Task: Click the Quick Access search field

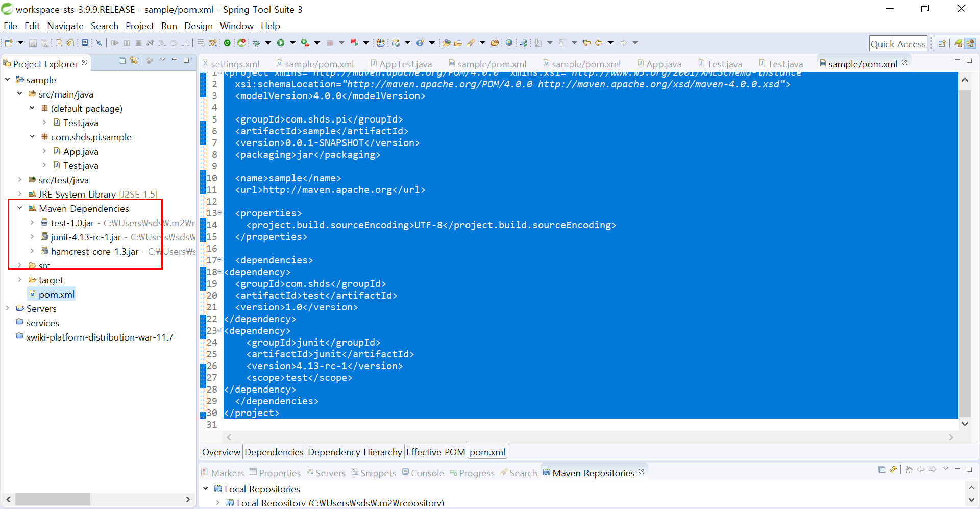Action: click(x=898, y=44)
